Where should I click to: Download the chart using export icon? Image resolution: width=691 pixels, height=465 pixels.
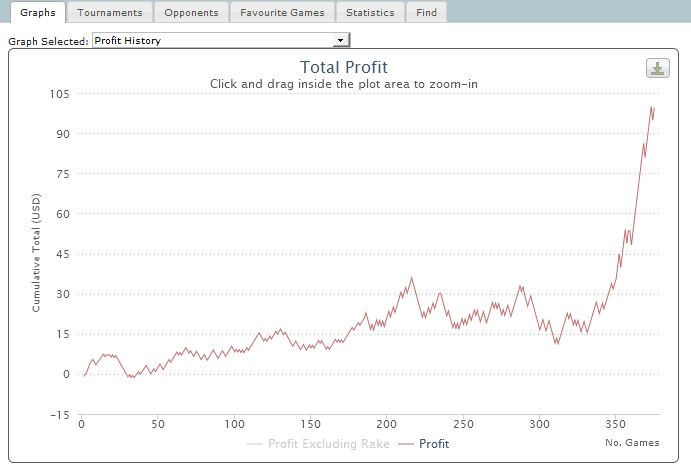coord(658,68)
